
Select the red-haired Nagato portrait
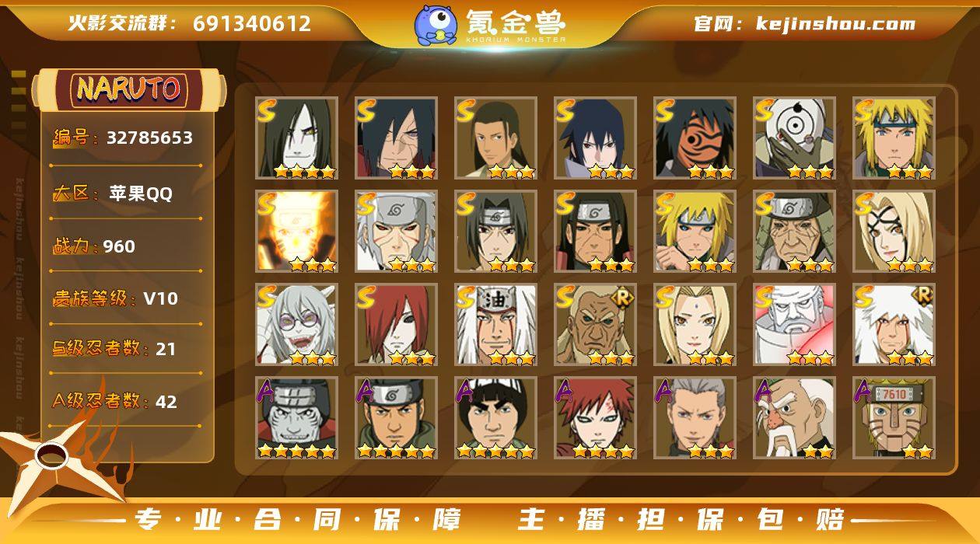(396, 324)
